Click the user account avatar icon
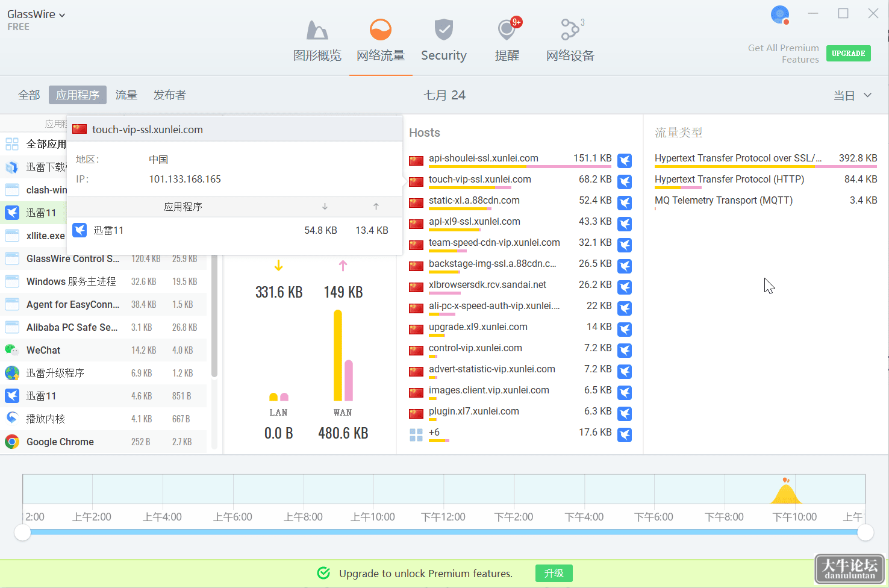The image size is (889, 588). 780,14
